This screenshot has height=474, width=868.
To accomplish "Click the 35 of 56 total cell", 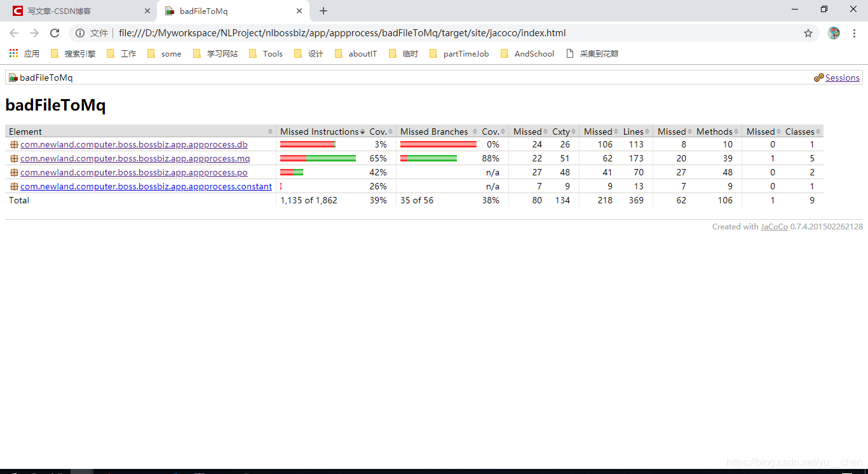I will 417,201.
